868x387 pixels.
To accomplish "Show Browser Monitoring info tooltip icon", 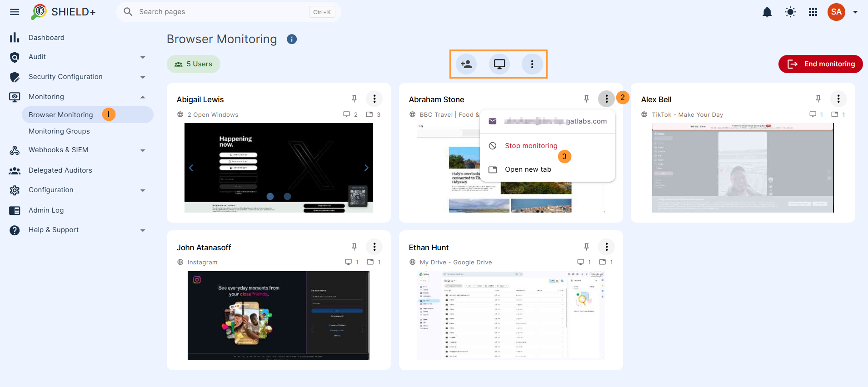I will [x=292, y=39].
